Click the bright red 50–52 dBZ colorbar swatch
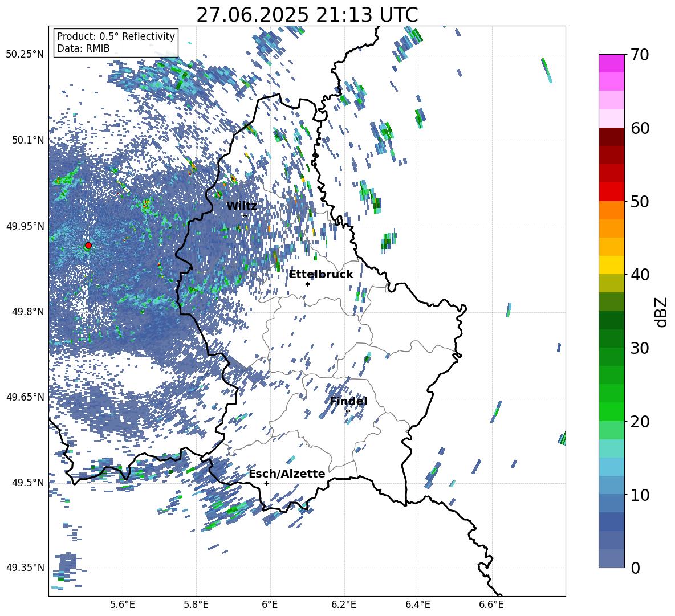Screen dimensions: 675x616 click(x=611, y=191)
